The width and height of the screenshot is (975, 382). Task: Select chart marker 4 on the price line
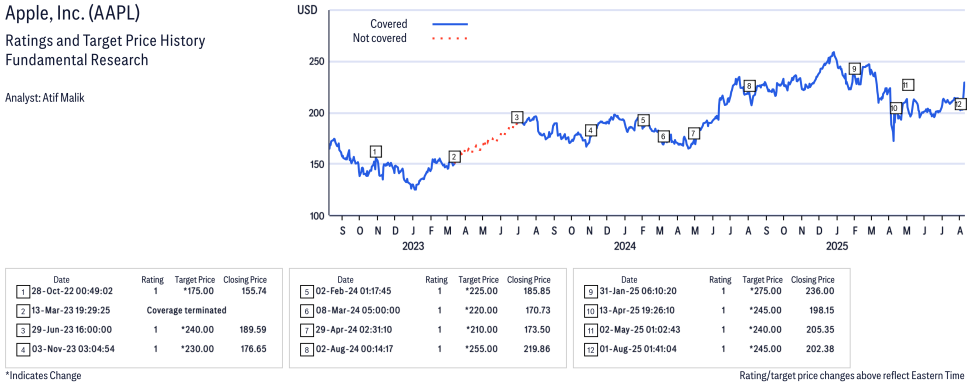pyautogui.click(x=591, y=130)
